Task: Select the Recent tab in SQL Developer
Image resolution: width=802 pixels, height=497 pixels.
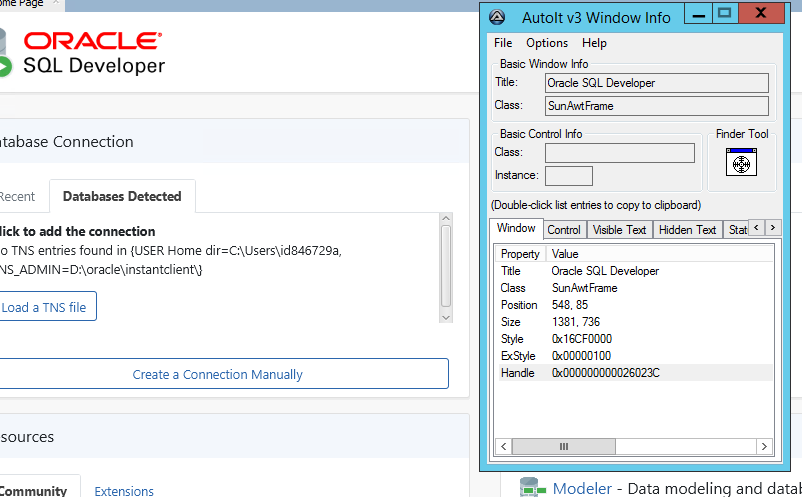Action: pos(17,197)
